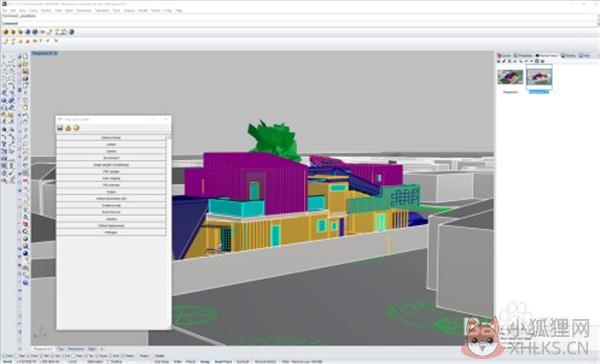Click the restore defaults round icon in V-Ray dialog
600x364 pixels.
(x=76, y=128)
